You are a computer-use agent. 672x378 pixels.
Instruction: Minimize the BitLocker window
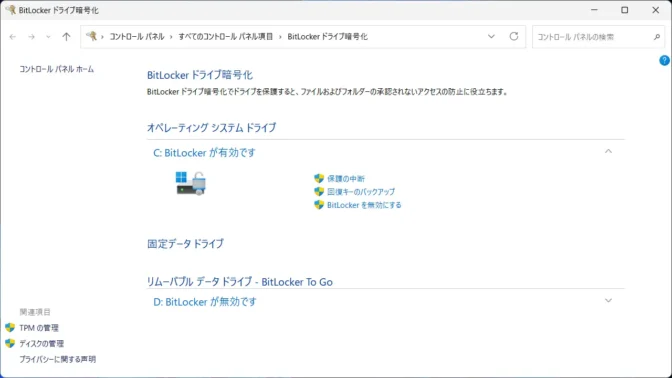594,10
